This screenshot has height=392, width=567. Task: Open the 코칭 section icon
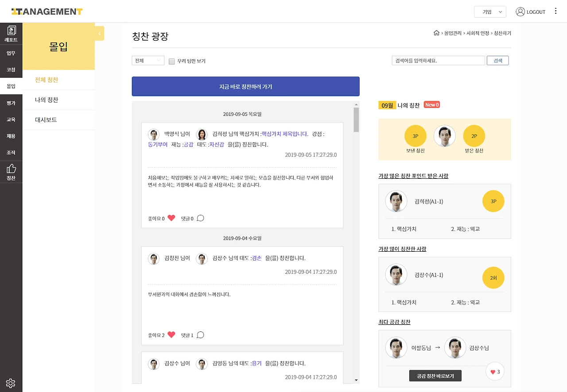pyautogui.click(x=11, y=69)
